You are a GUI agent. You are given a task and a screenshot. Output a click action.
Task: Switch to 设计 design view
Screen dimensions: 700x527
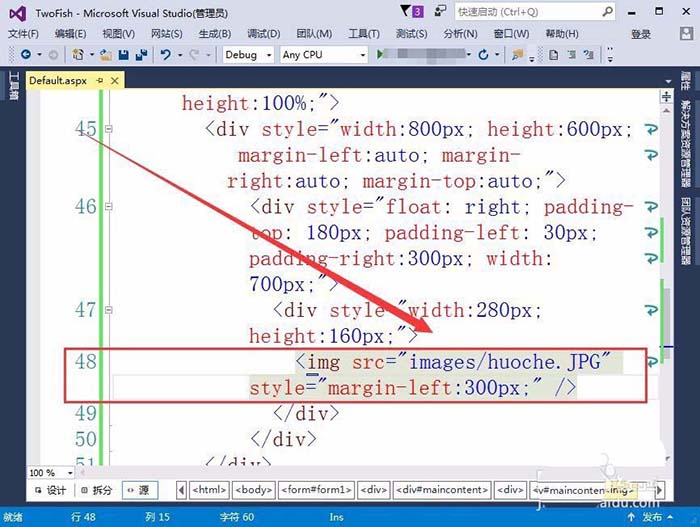(x=50, y=490)
